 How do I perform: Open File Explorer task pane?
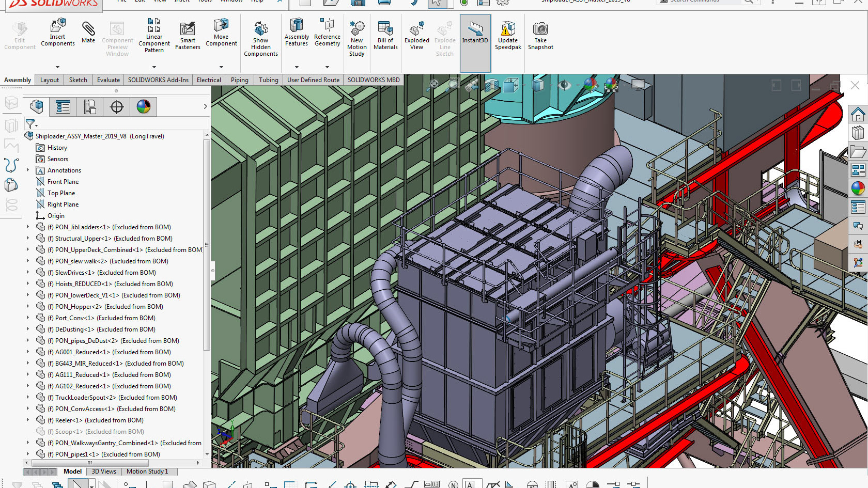858,152
